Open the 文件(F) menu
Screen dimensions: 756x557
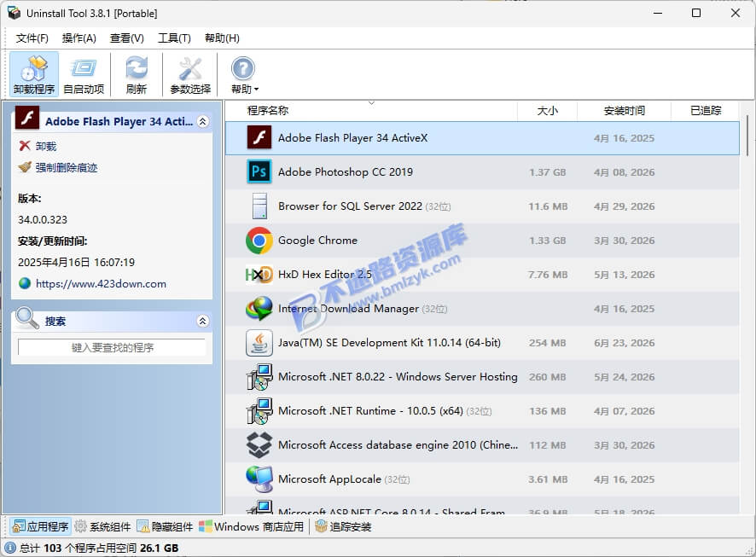tap(32, 38)
